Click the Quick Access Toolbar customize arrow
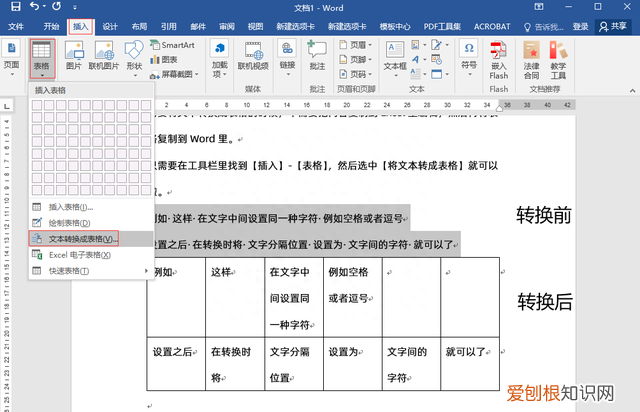The height and width of the screenshot is (412, 640). [x=75, y=7]
